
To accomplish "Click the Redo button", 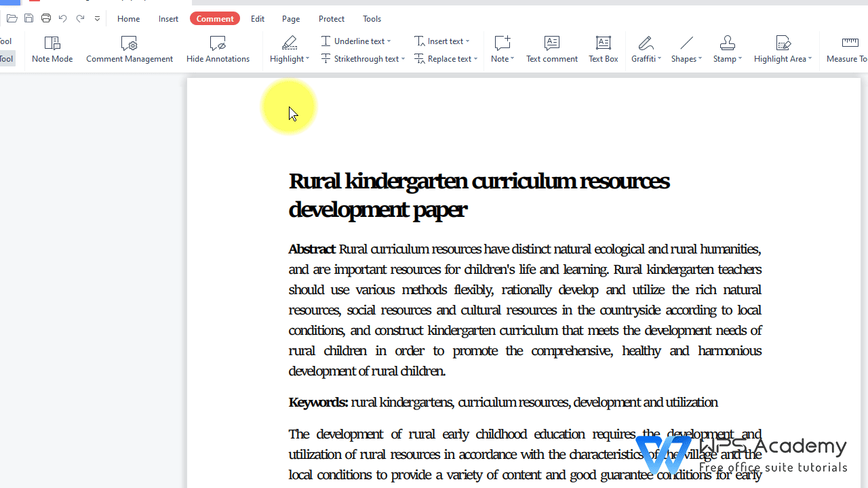I will 80,18.
